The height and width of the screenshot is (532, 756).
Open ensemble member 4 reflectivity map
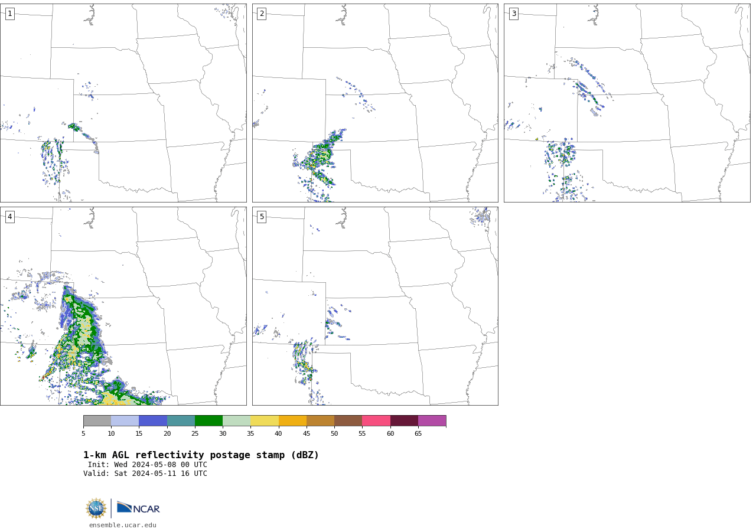(x=123, y=306)
